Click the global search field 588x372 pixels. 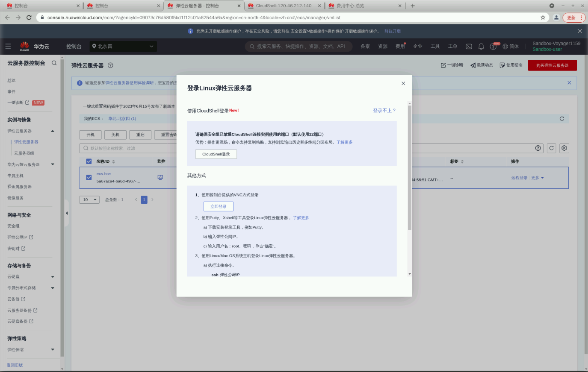coord(299,47)
